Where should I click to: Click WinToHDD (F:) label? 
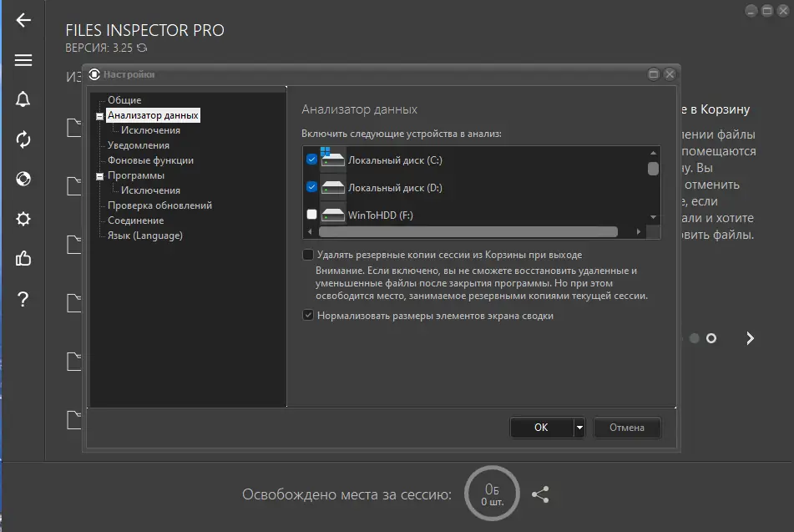click(x=380, y=215)
